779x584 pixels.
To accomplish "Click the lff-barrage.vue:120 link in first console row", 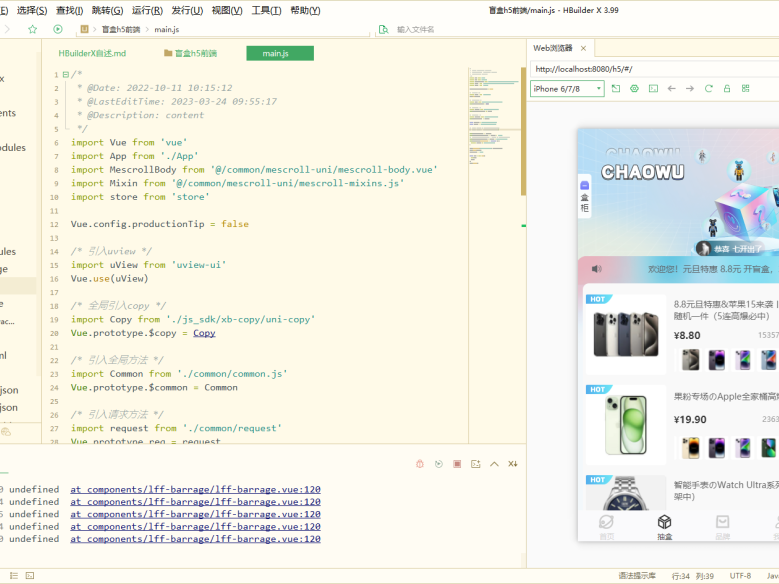I will click(195, 490).
